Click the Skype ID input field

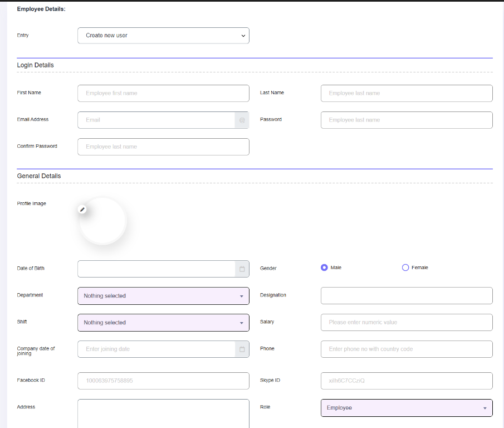(407, 381)
